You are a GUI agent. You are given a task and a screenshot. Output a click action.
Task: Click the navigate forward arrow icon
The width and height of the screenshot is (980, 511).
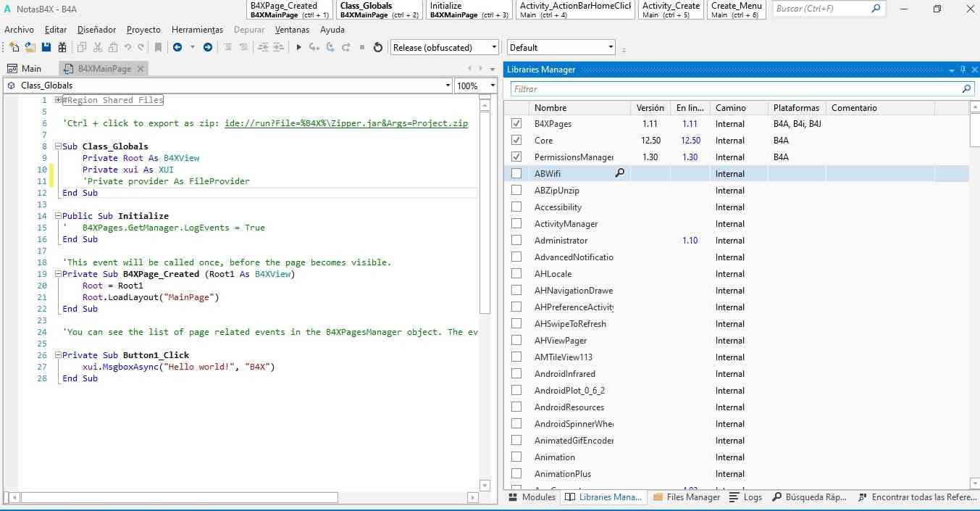(x=209, y=47)
